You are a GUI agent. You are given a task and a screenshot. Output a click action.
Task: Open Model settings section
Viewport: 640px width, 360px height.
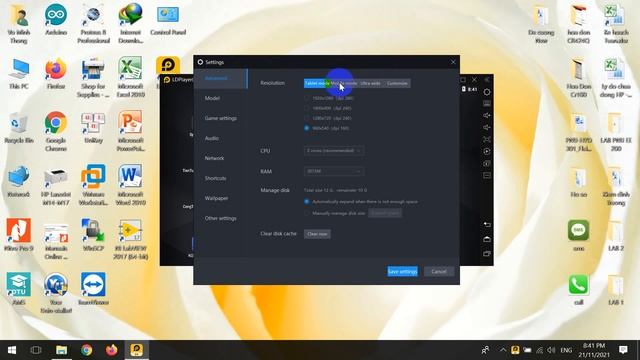[221, 98]
